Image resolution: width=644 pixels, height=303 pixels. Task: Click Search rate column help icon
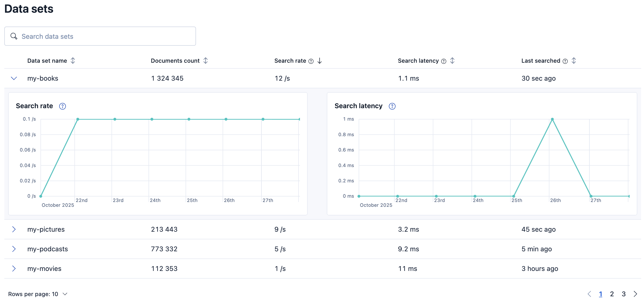pos(311,61)
